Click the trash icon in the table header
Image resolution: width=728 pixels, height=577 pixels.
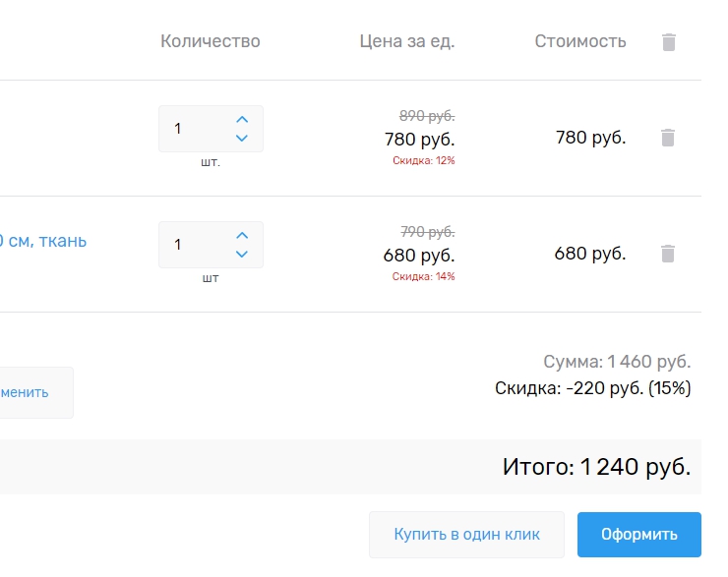pyautogui.click(x=669, y=42)
